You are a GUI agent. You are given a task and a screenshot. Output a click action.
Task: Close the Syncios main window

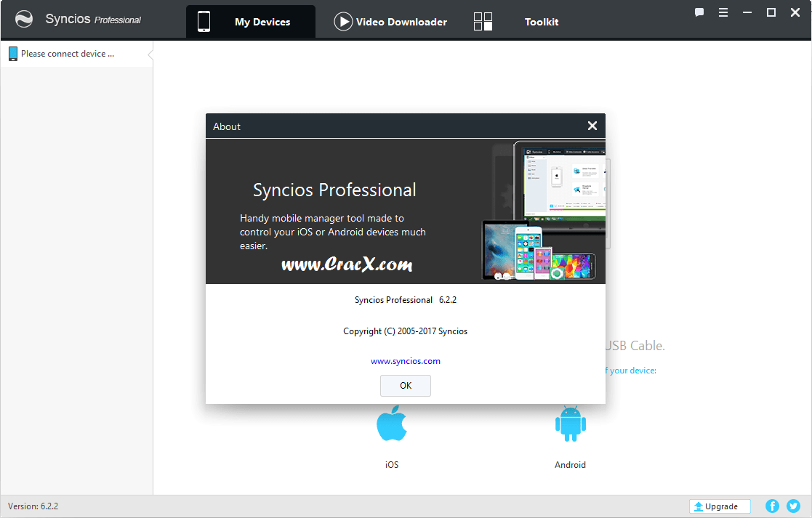pos(795,12)
